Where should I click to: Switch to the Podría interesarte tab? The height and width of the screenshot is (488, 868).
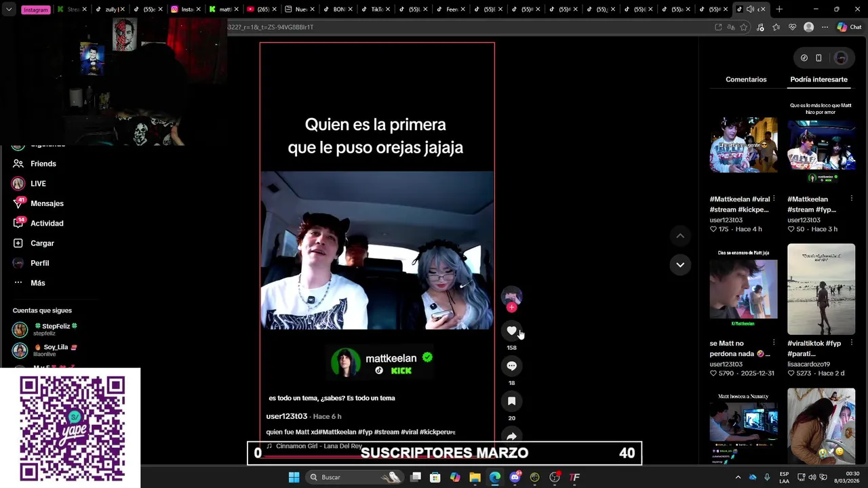pyautogui.click(x=818, y=79)
